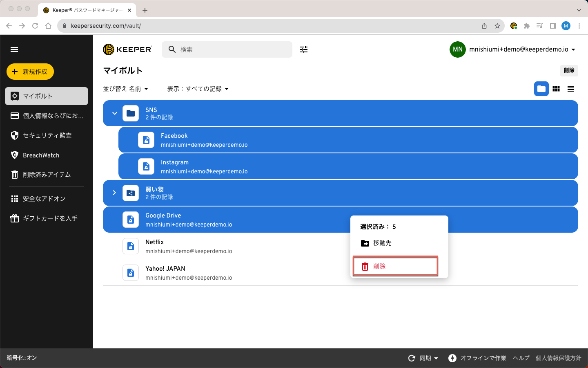Open 削除済みアイテム trash in the sidebar
This screenshot has height=368, width=588.
[47, 175]
